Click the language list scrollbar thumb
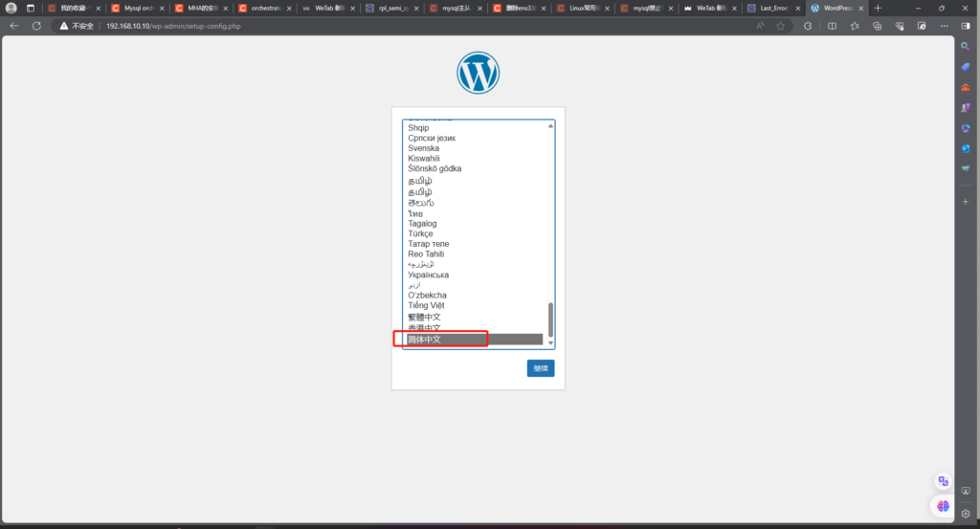980x529 pixels. 550,320
